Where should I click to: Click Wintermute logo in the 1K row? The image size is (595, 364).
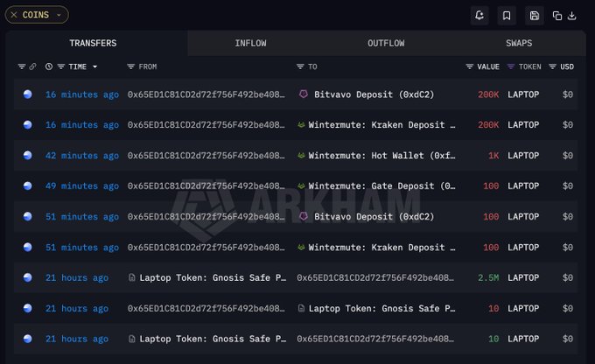pos(301,156)
